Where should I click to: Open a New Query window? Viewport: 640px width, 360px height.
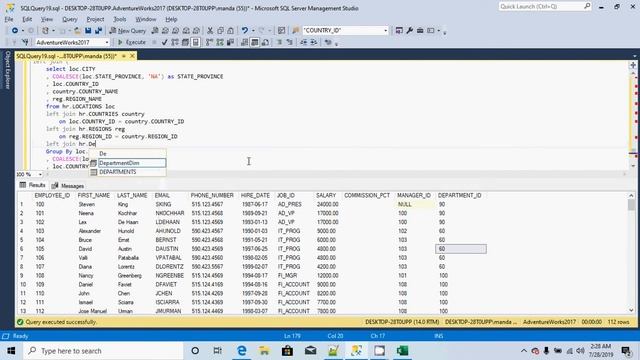128,31
